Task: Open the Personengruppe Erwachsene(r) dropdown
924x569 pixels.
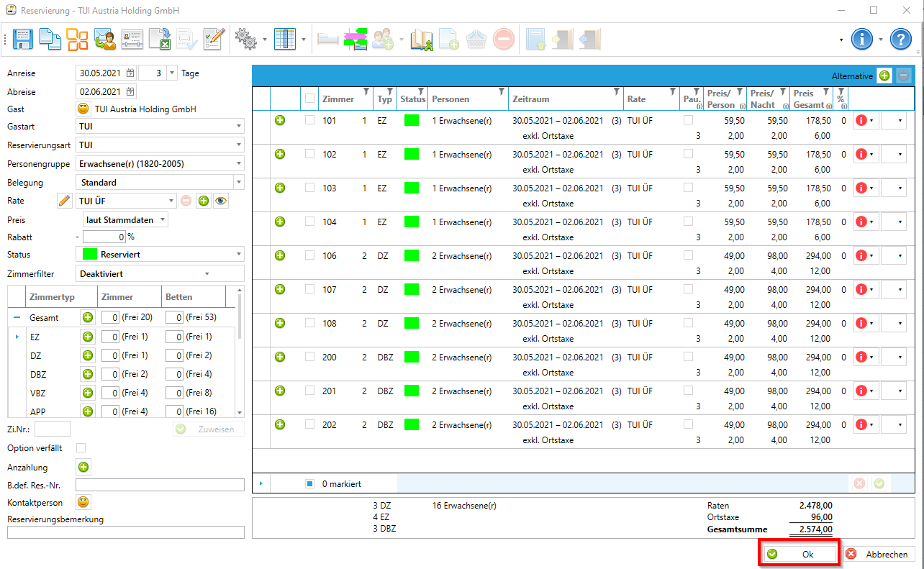Action: coord(160,163)
